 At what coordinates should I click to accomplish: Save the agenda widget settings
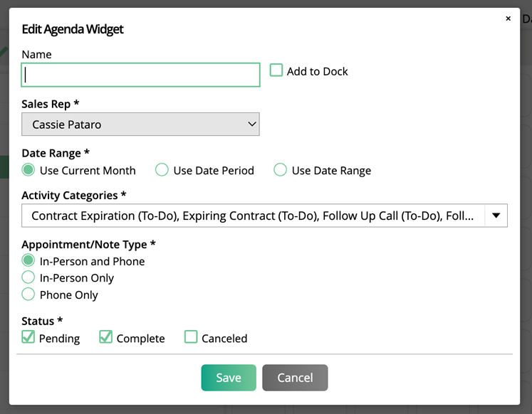coord(228,378)
